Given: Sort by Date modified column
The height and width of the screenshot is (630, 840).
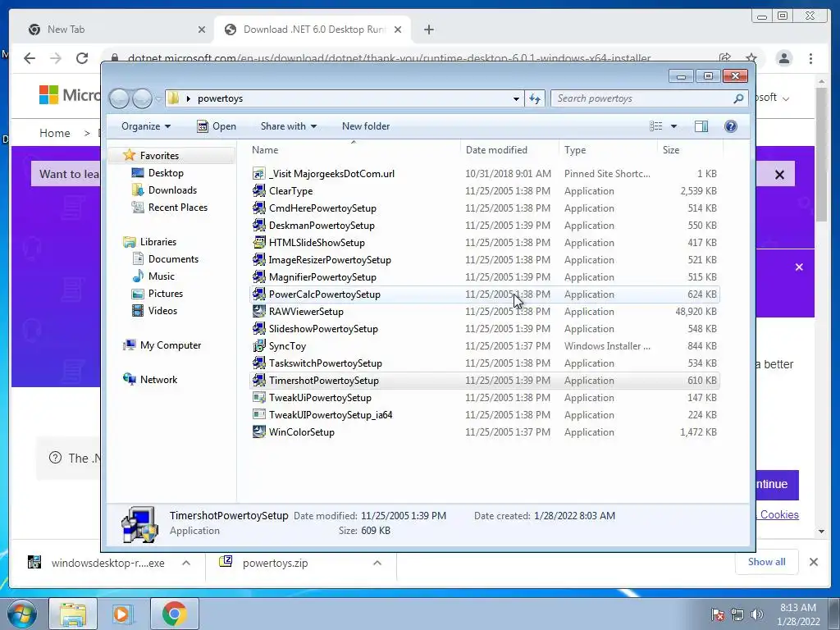Looking at the screenshot, I should tap(509, 150).
